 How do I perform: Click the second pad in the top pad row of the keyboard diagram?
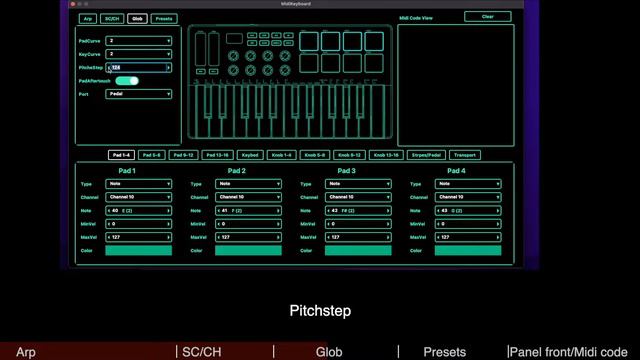[x=330, y=41]
